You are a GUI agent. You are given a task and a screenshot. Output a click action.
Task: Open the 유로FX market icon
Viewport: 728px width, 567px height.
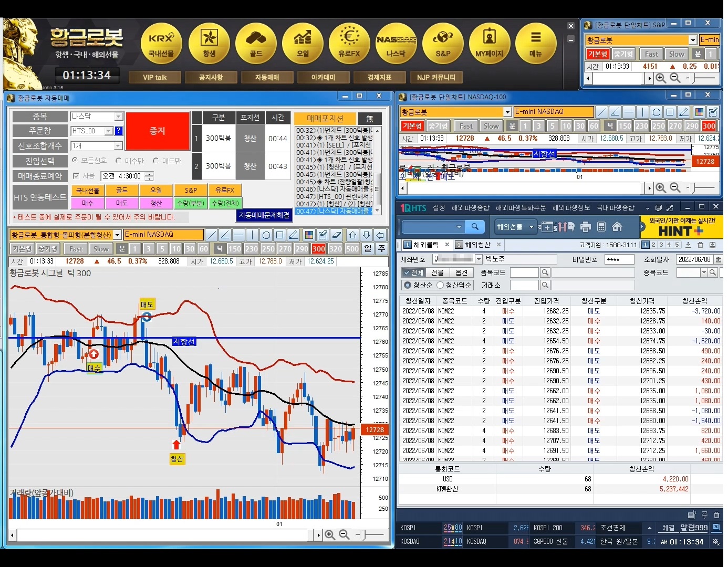349,44
